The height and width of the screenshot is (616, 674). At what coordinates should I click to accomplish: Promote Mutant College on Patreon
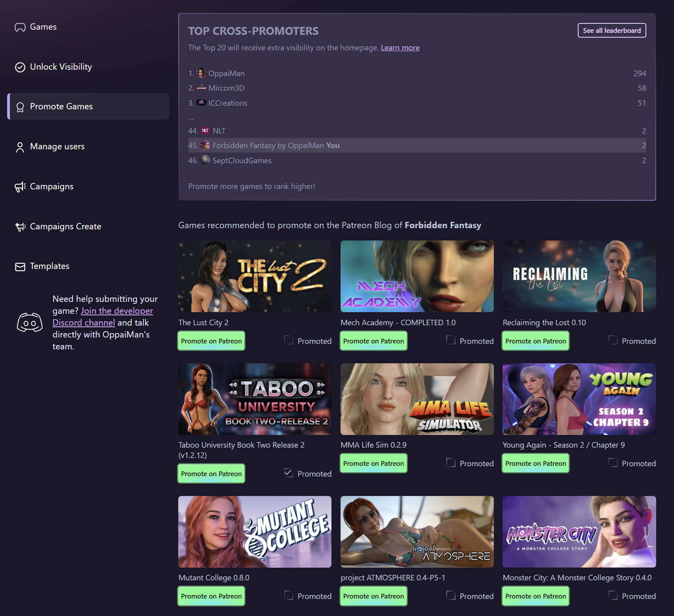pyautogui.click(x=211, y=596)
